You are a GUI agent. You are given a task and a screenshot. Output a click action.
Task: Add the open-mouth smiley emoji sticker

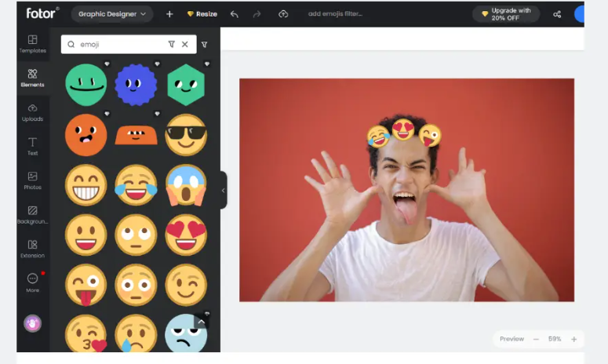[x=86, y=235]
